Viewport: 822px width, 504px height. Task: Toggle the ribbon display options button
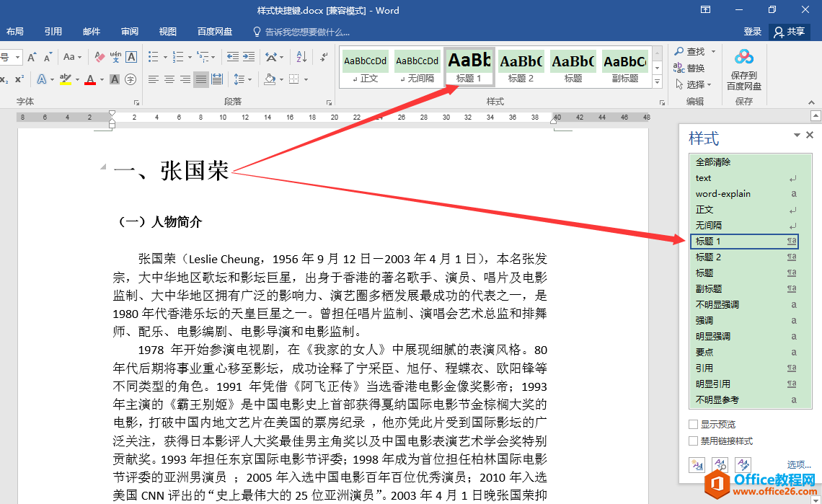705,10
